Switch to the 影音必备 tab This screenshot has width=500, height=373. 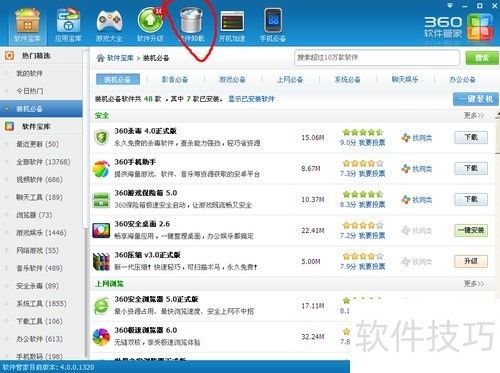[x=175, y=79]
